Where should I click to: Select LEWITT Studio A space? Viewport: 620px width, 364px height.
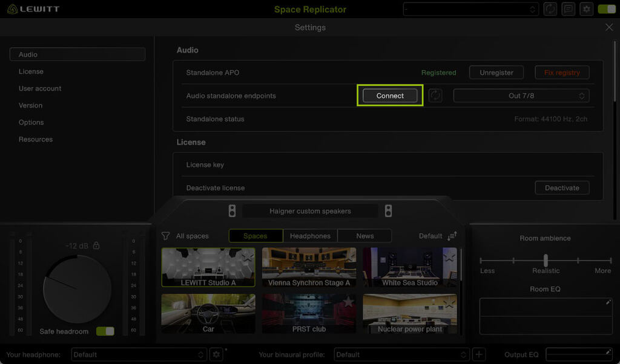[208, 267]
